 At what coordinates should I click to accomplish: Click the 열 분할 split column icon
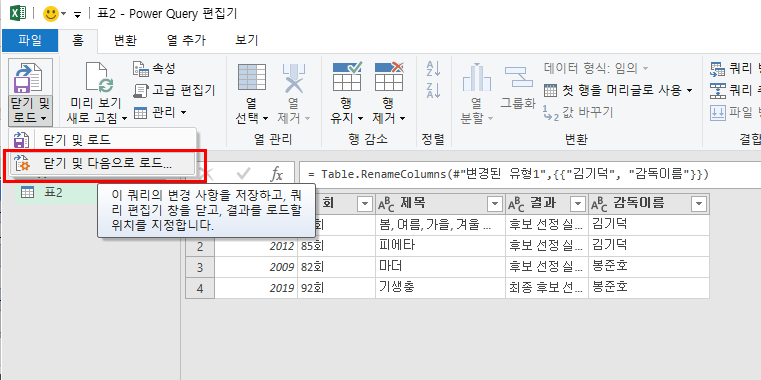(476, 78)
